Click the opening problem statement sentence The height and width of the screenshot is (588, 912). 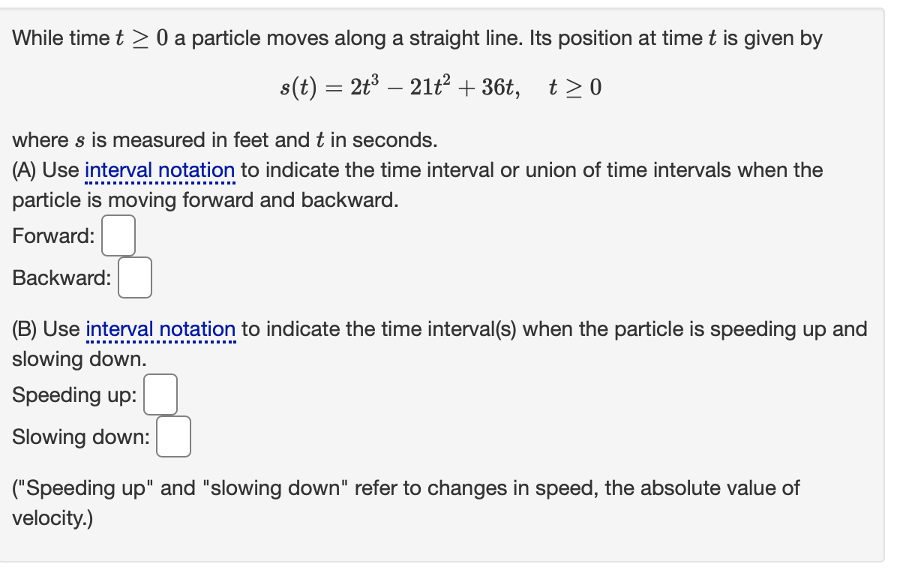417,37
